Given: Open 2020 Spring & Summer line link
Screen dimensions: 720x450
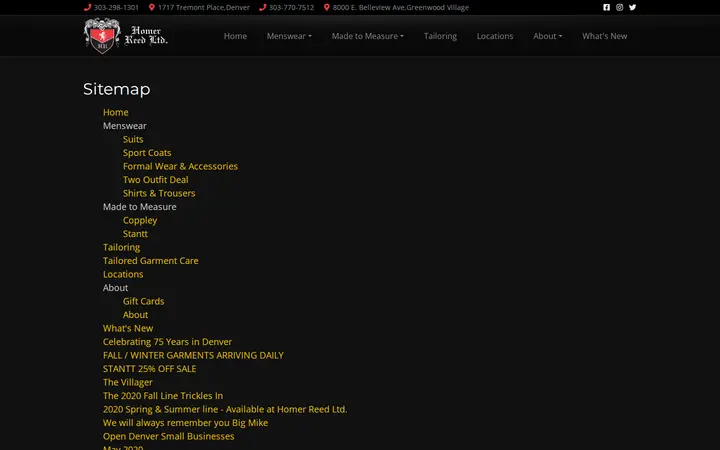Looking at the screenshot, I should point(225,409).
